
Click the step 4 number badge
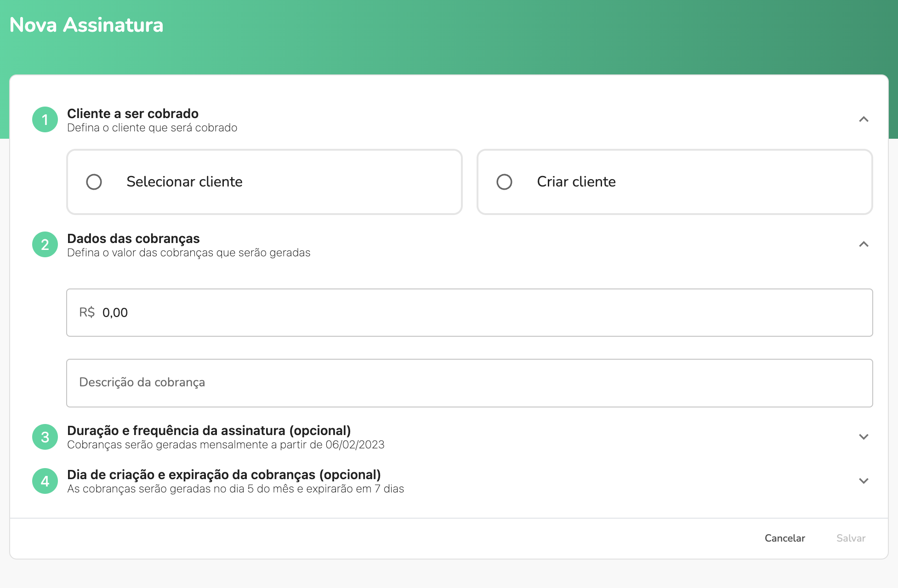click(45, 481)
